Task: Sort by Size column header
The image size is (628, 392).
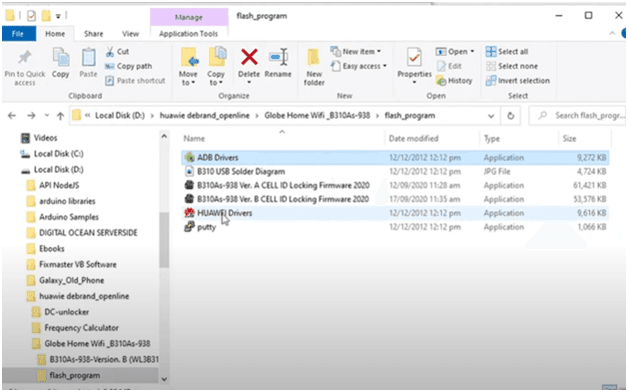Action: click(569, 139)
